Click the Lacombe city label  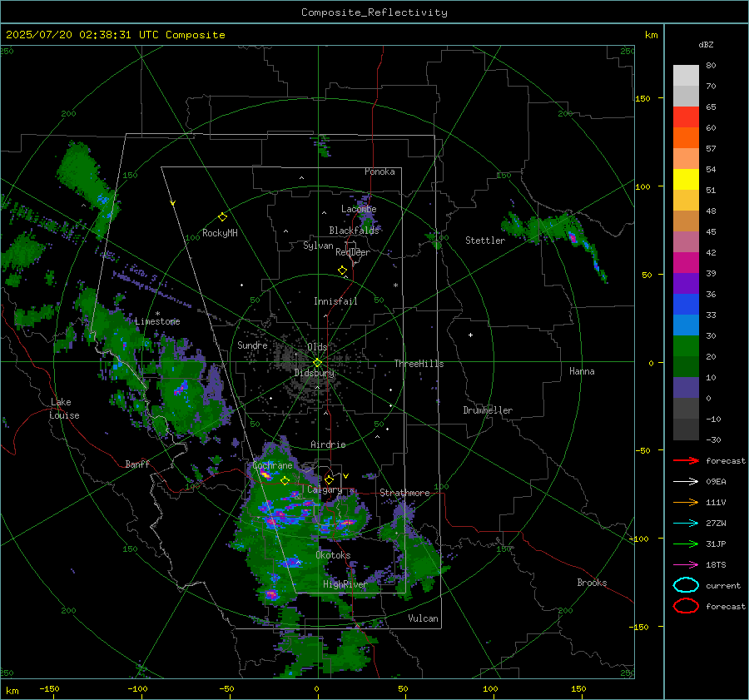coord(359,209)
